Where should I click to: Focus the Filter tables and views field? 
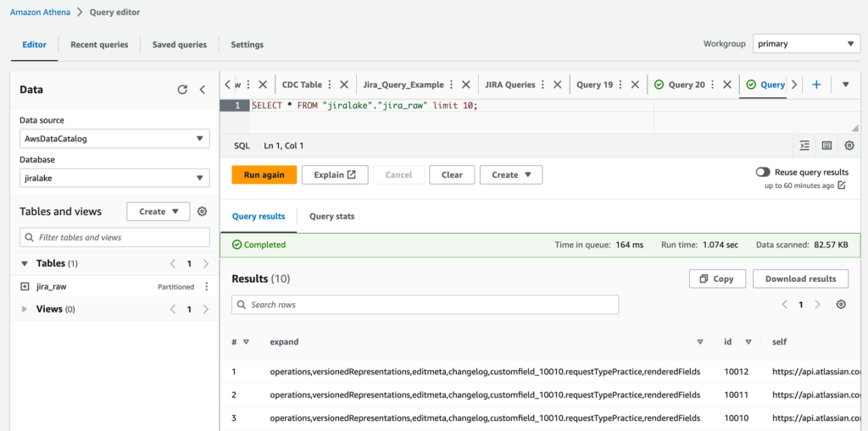pos(114,237)
